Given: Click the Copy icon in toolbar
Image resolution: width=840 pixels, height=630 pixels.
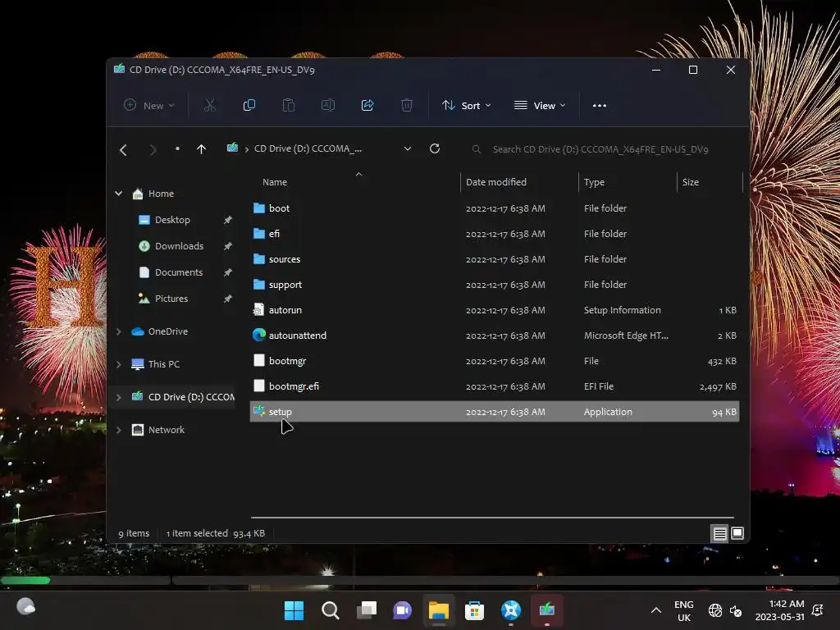Looking at the screenshot, I should point(249,106).
